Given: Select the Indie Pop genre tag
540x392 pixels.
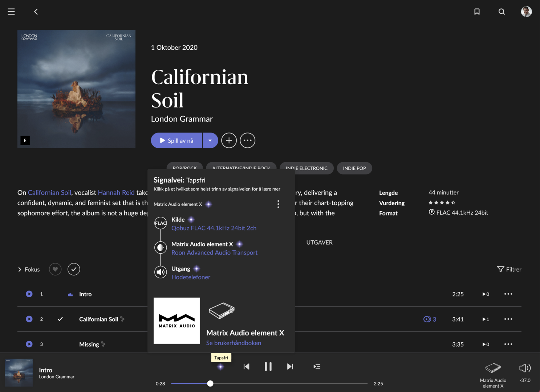Looking at the screenshot, I should coord(354,168).
